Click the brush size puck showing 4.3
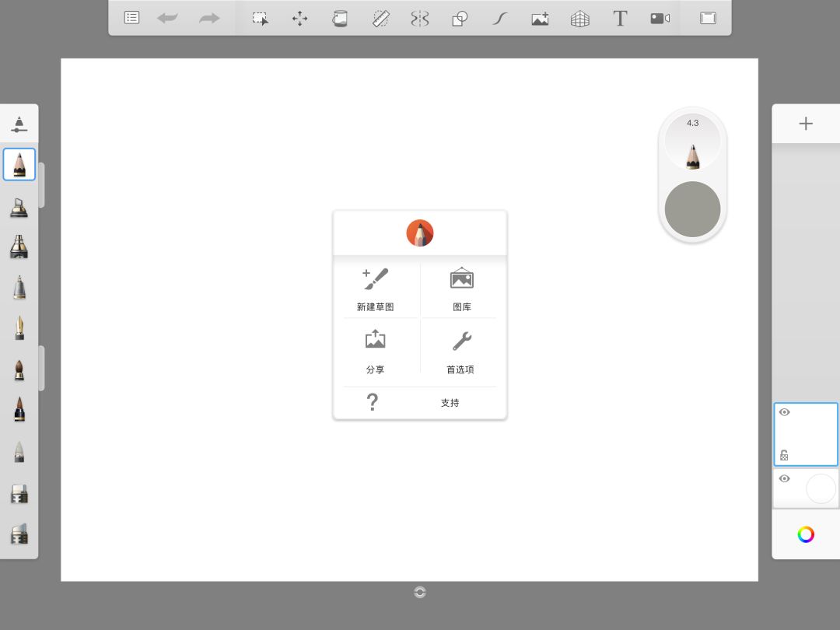 coord(692,143)
